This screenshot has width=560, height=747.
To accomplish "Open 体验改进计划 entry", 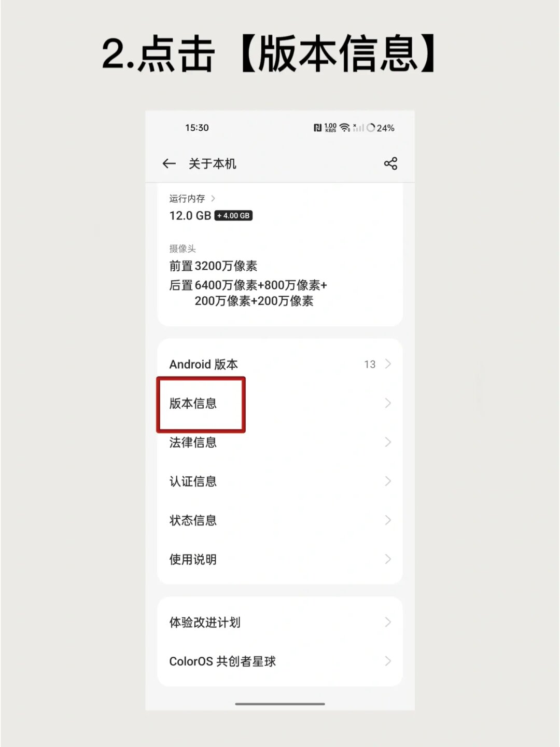I will 280,622.
